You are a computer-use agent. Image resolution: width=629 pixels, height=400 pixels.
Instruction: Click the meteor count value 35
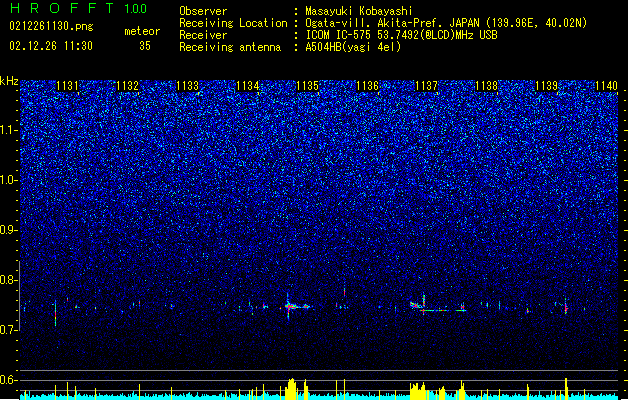145,46
